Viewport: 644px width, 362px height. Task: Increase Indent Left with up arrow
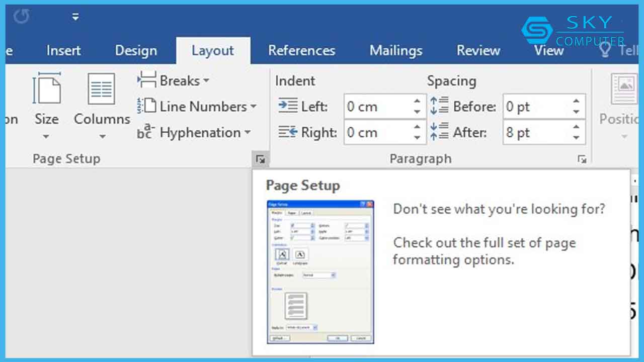pos(417,101)
